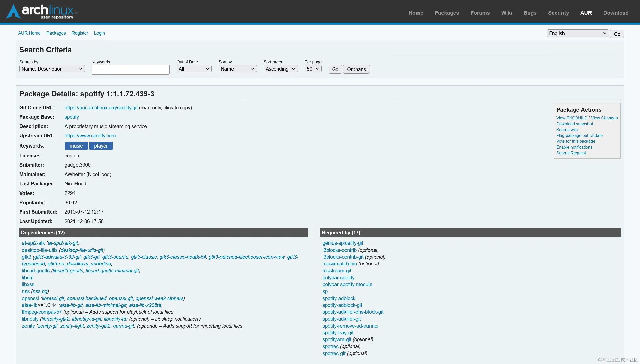Change the Sort order dropdown
Viewport: 640px width, 364px height.
pyautogui.click(x=280, y=69)
